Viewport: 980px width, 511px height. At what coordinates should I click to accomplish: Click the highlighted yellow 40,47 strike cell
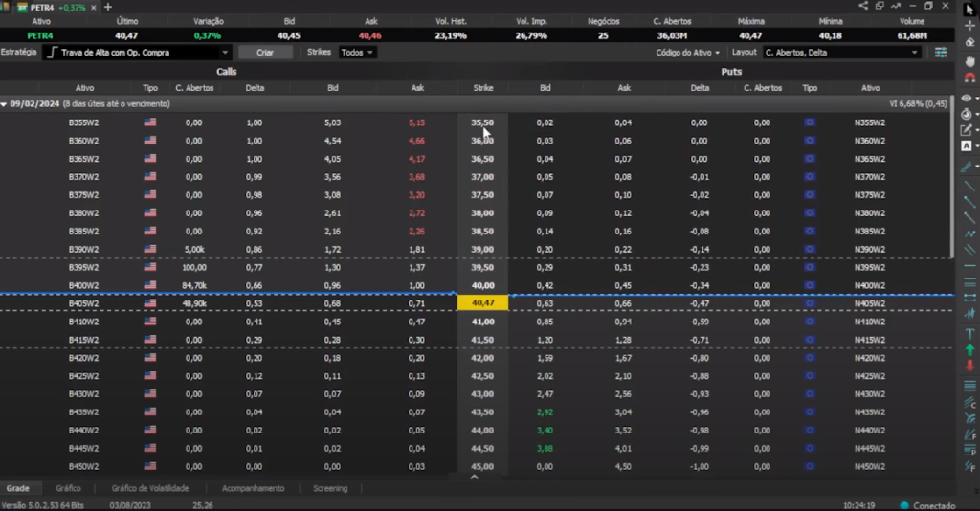[x=482, y=303]
